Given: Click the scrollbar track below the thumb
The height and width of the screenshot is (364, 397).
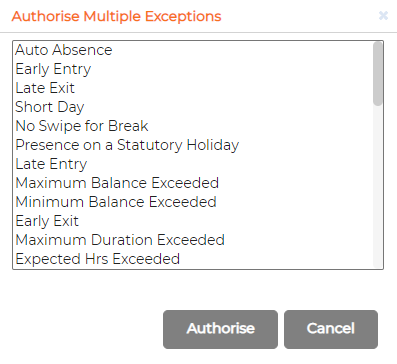Looking at the screenshot, I should [378, 187].
